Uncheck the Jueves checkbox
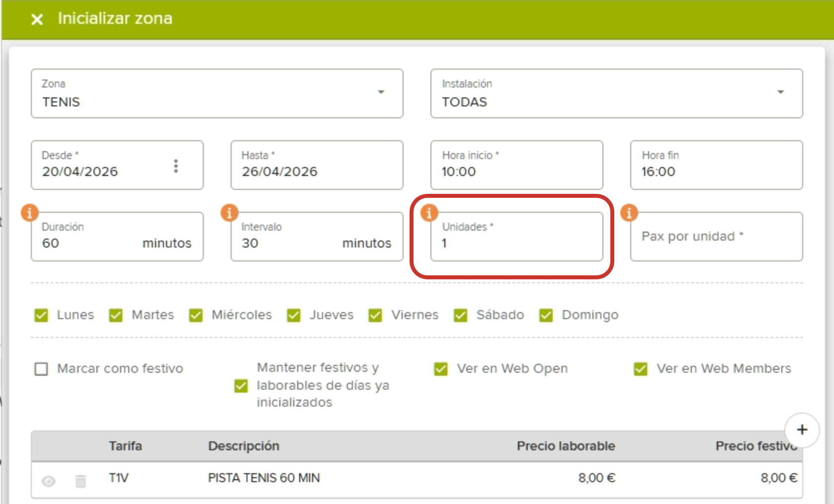The height and width of the screenshot is (504, 834). (x=294, y=315)
